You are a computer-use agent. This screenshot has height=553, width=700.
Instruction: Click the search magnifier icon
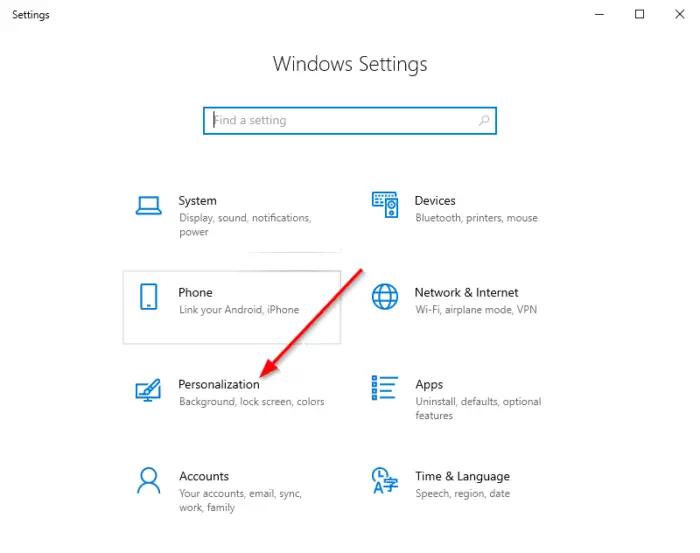click(x=484, y=120)
